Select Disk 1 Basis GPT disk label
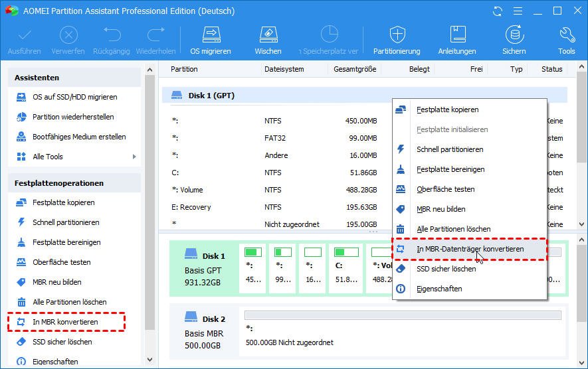Image resolution: width=588 pixels, height=369 pixels. (205, 268)
